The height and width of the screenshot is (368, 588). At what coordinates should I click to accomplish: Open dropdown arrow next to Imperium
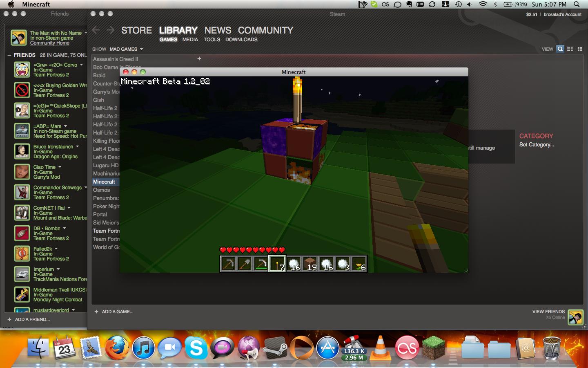click(x=58, y=269)
